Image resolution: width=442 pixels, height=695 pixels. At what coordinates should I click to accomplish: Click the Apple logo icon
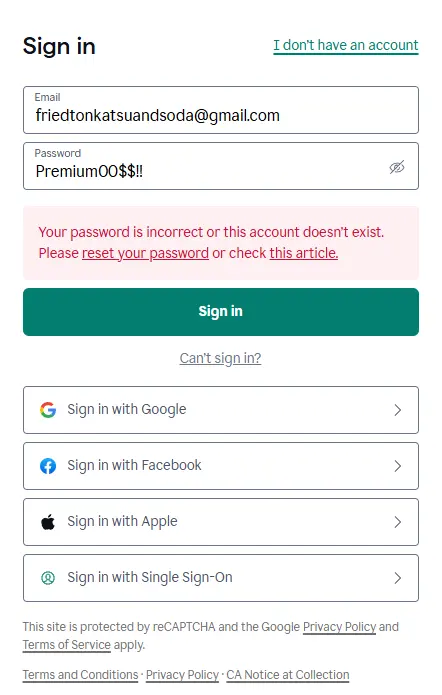pos(48,522)
